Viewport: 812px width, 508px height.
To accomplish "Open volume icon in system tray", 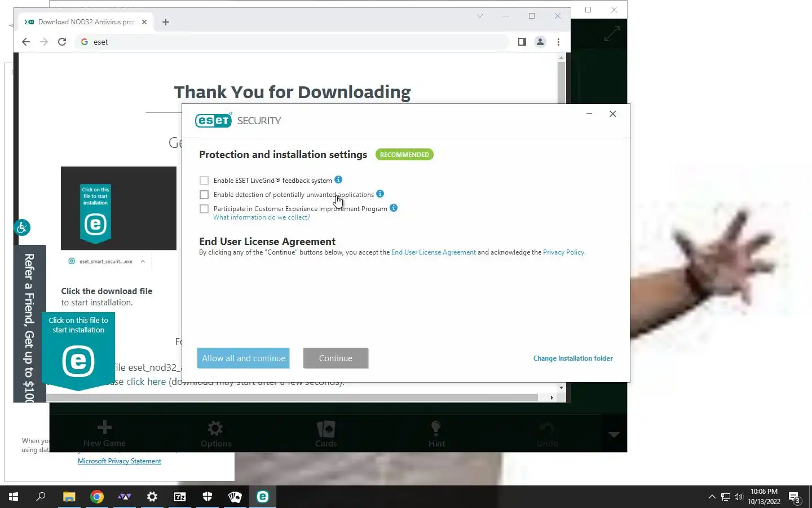I will click(739, 497).
